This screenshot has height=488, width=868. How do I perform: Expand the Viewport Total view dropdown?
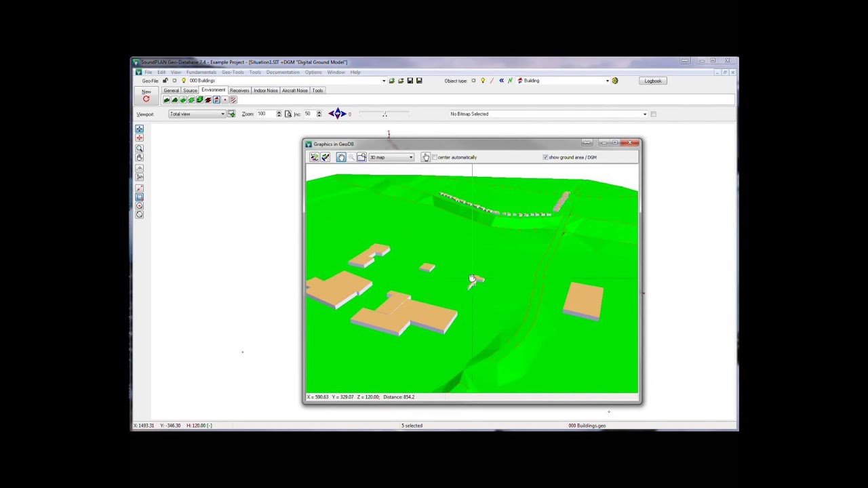click(222, 114)
